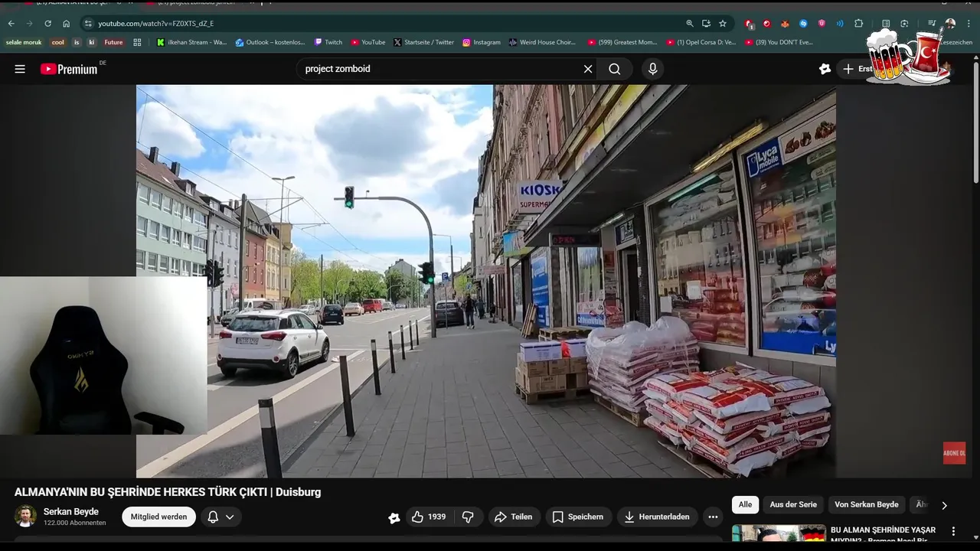Reload the current page

click(47, 24)
